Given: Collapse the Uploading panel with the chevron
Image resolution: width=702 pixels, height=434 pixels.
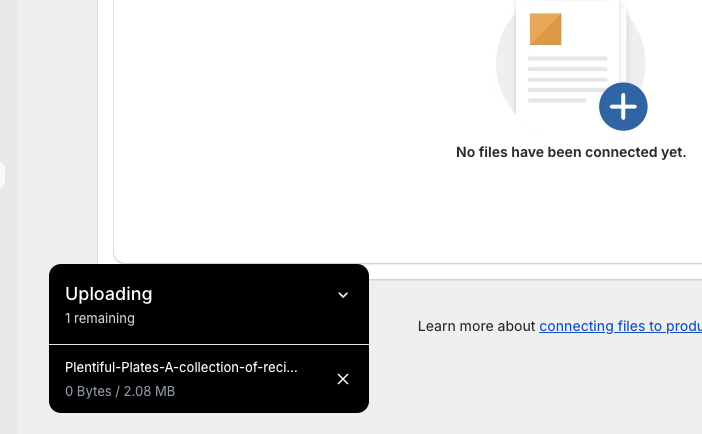Looking at the screenshot, I should (343, 295).
